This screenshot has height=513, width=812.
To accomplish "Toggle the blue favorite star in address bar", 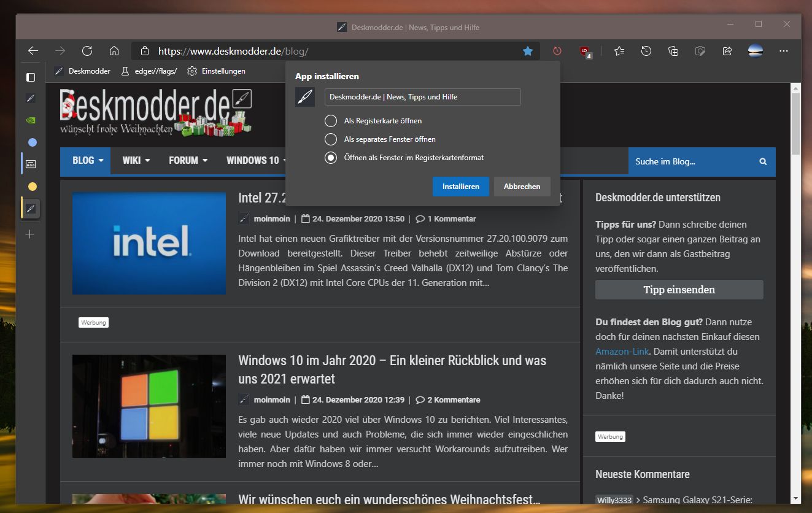I will (x=528, y=51).
